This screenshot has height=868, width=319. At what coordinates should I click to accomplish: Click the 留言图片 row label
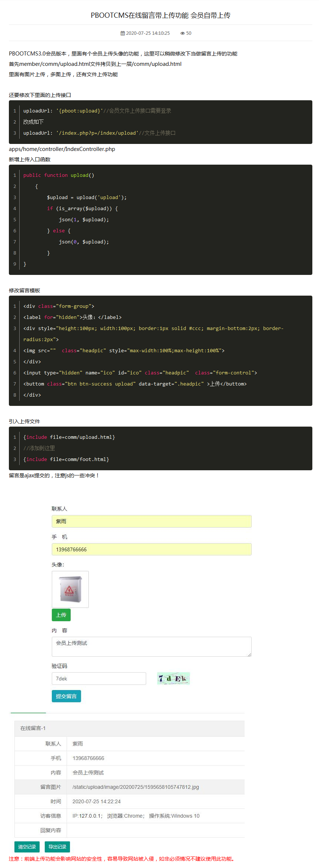51,787
